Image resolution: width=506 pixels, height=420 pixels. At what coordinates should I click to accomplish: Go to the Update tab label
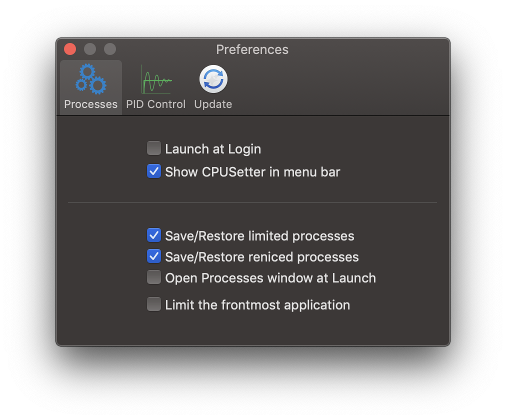(213, 104)
